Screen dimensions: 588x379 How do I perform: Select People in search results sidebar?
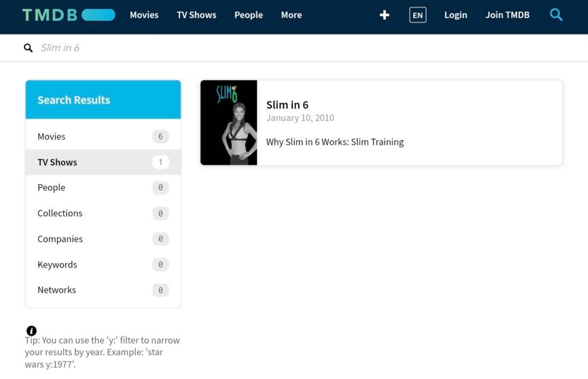pyautogui.click(x=103, y=188)
